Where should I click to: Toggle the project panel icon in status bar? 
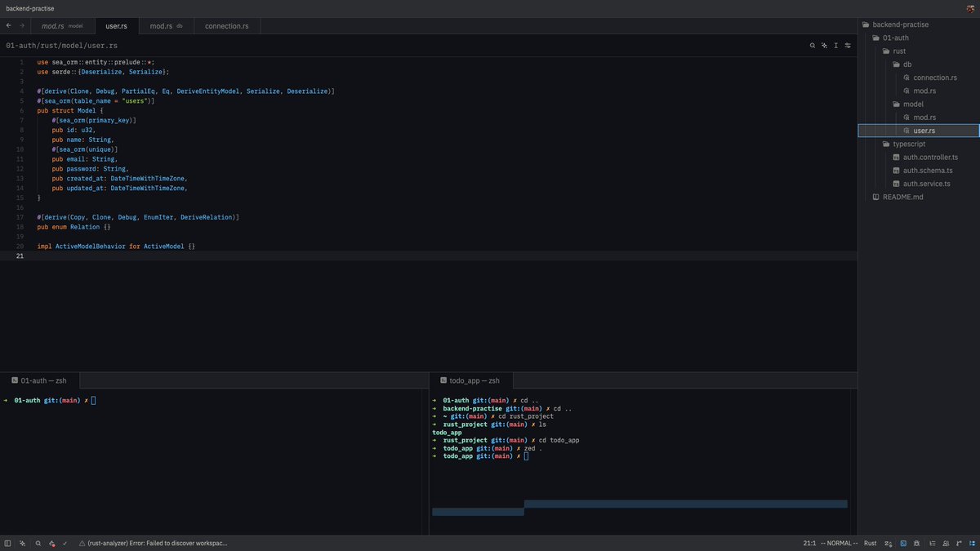[x=972, y=543]
